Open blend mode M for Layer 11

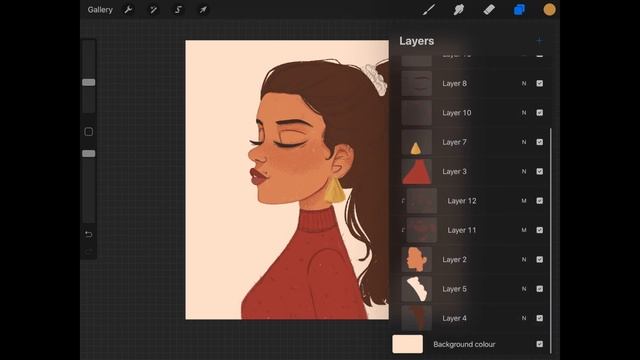(524, 230)
